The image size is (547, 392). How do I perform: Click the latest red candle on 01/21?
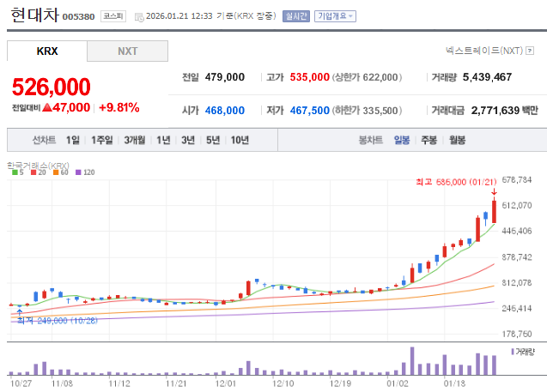[x=494, y=212]
